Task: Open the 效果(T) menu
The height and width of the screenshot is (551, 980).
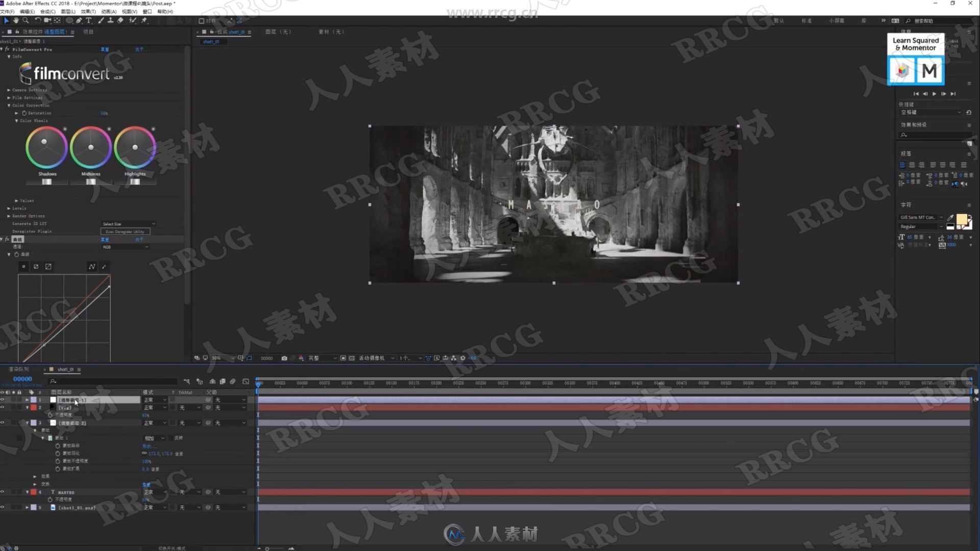Action: [x=88, y=11]
